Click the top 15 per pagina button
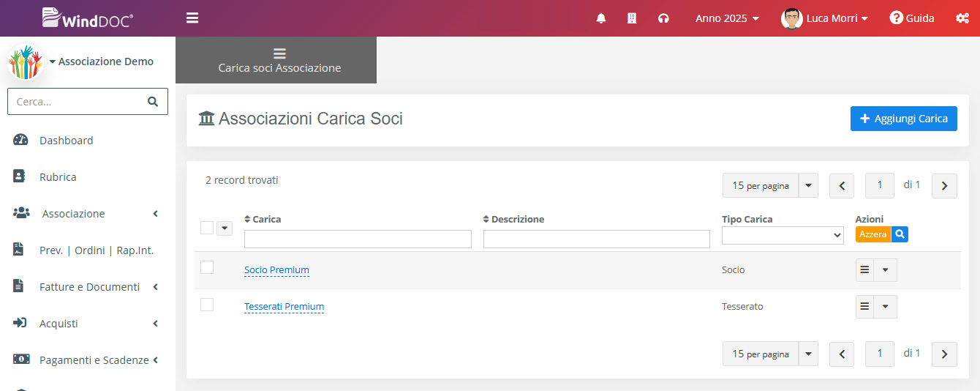 point(761,185)
